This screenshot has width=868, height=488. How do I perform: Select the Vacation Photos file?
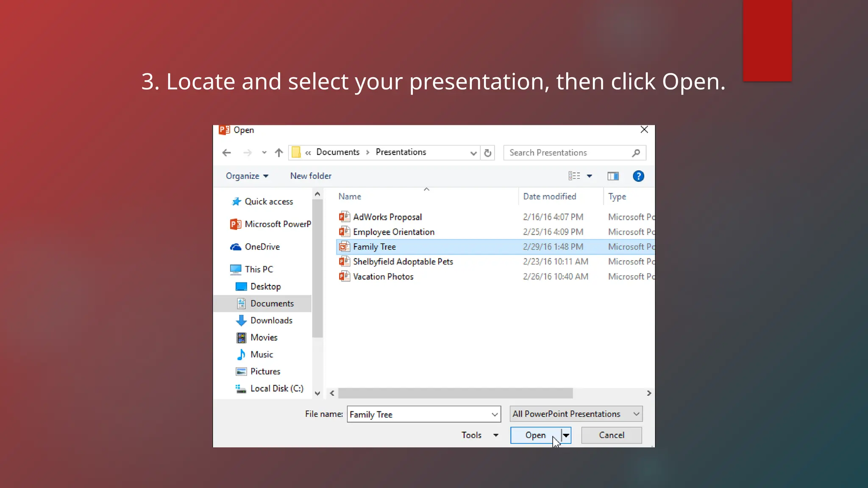pyautogui.click(x=495, y=277)
